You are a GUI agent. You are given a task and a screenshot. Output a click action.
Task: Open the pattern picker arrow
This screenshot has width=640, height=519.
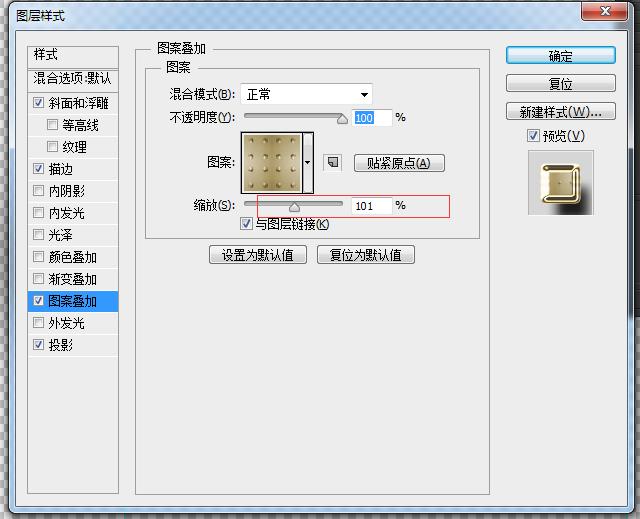pyautogui.click(x=308, y=162)
